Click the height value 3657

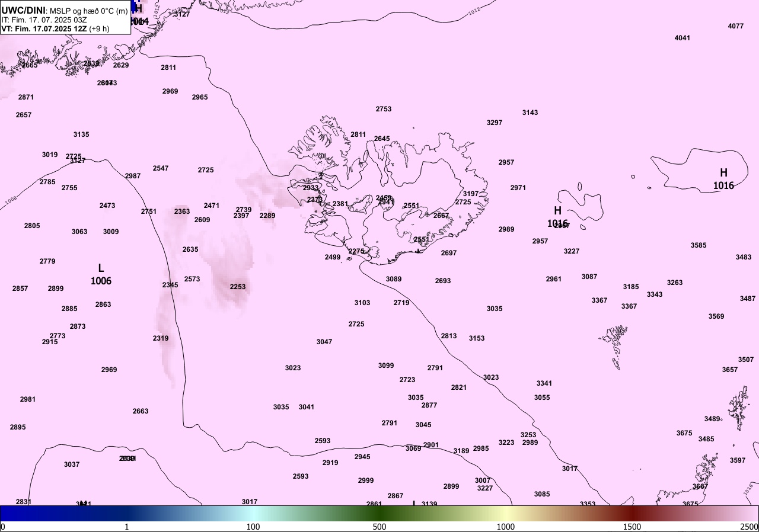point(730,370)
